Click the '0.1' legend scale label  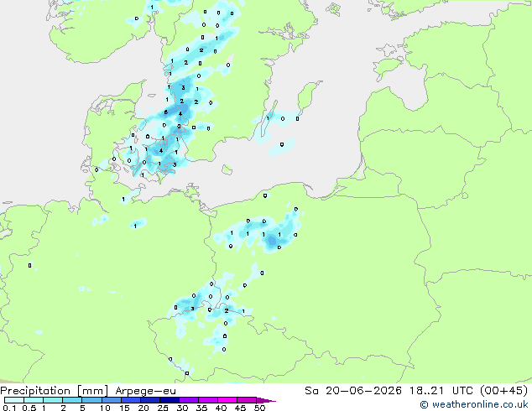click(x=9, y=408)
